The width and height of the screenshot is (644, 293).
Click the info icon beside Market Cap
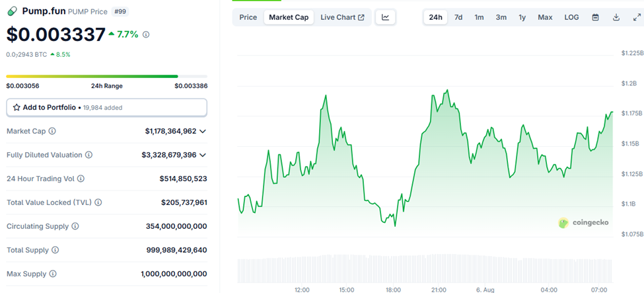click(52, 132)
